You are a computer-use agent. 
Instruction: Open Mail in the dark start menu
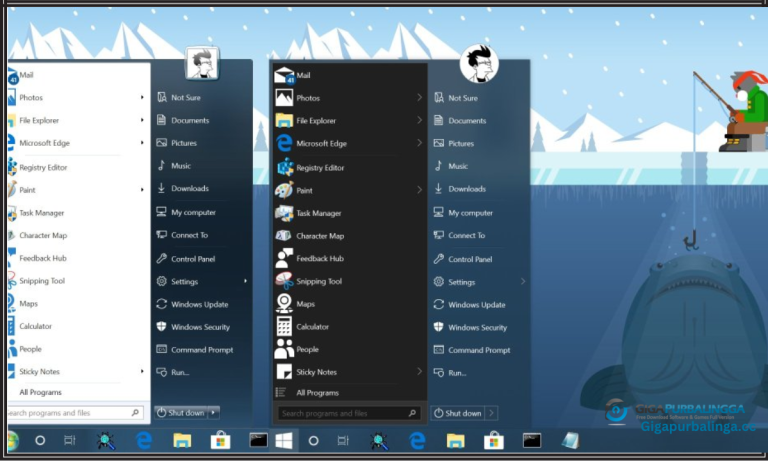pyautogui.click(x=303, y=75)
